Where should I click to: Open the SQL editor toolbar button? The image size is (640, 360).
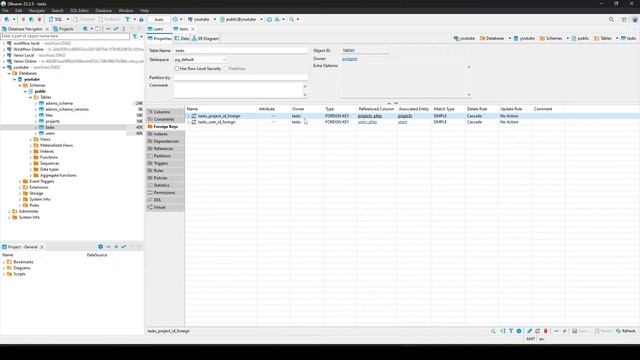(56, 19)
